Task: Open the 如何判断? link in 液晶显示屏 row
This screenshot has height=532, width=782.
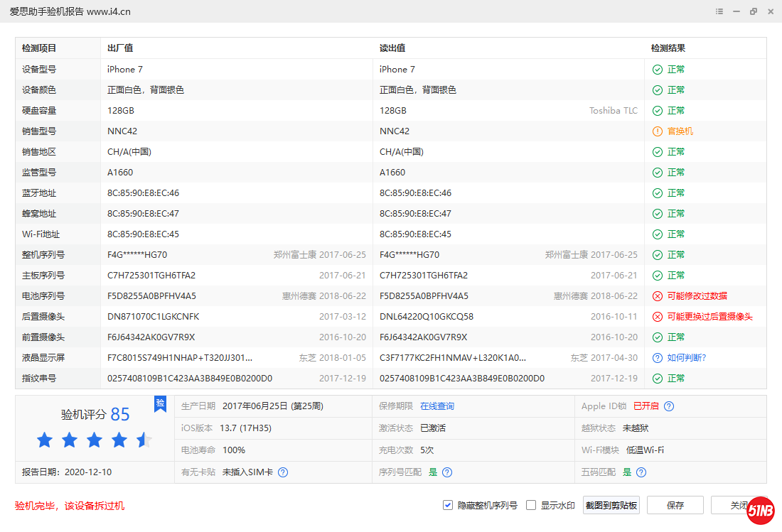Action: (686, 358)
